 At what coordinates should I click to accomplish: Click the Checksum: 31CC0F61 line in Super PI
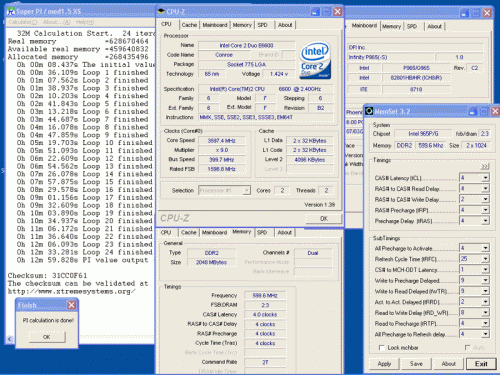[47, 276]
